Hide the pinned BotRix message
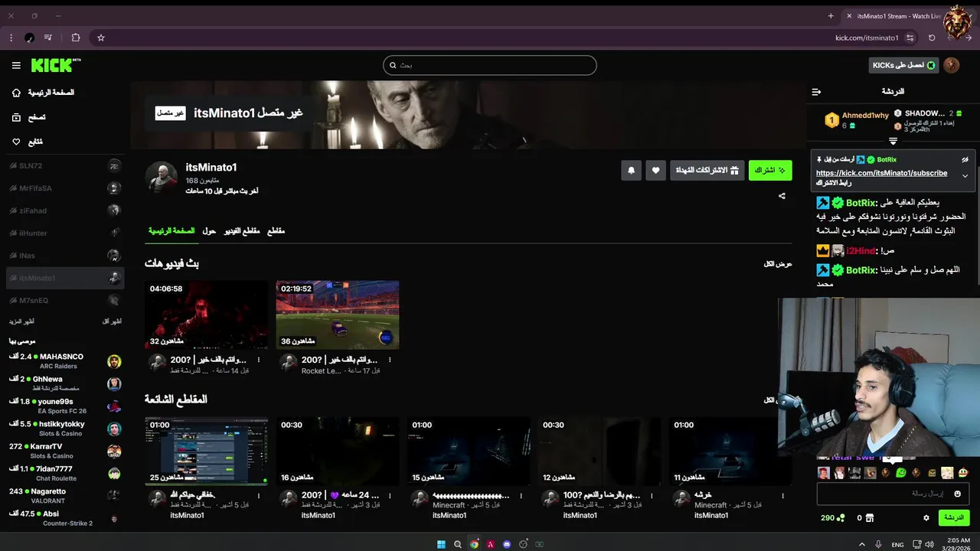 [x=965, y=159]
